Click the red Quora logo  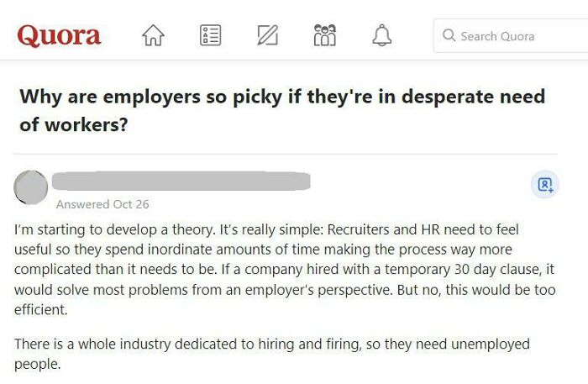59,35
